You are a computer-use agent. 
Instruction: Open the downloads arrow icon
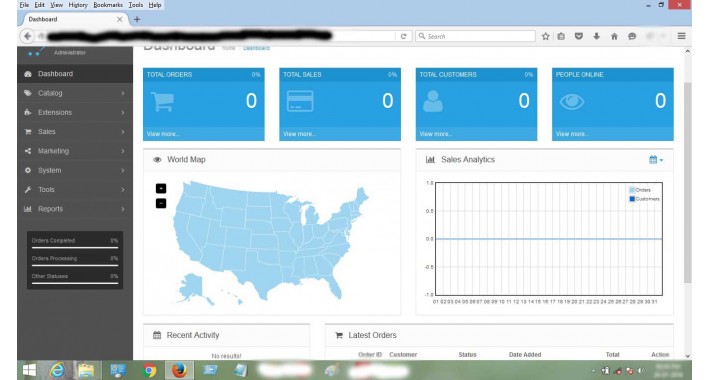coord(596,36)
